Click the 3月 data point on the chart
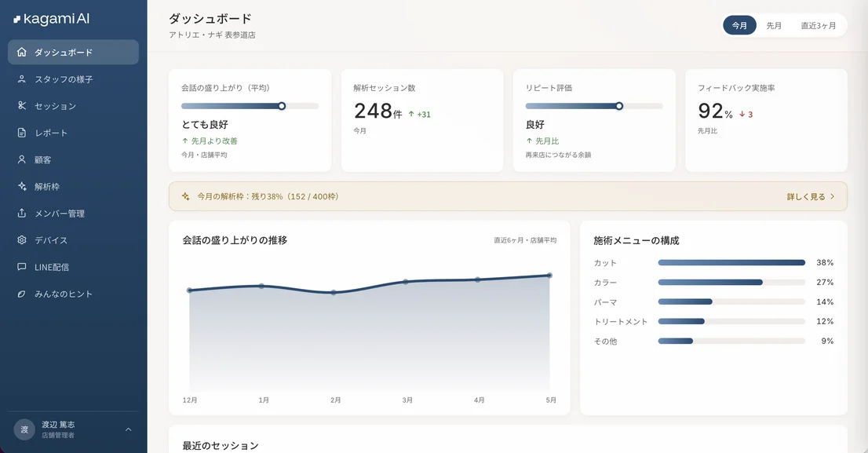Screen dimensions: 868x453 click(406, 282)
